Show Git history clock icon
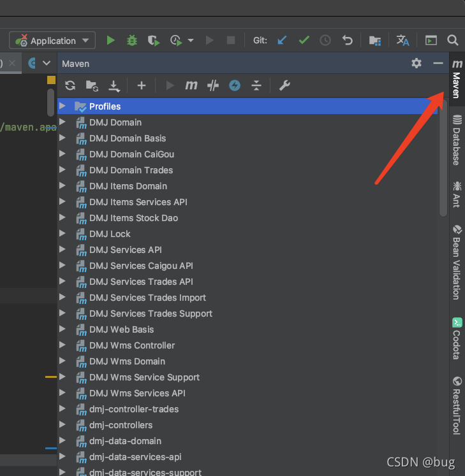Viewport: 465px width, 476px height. 325,40
